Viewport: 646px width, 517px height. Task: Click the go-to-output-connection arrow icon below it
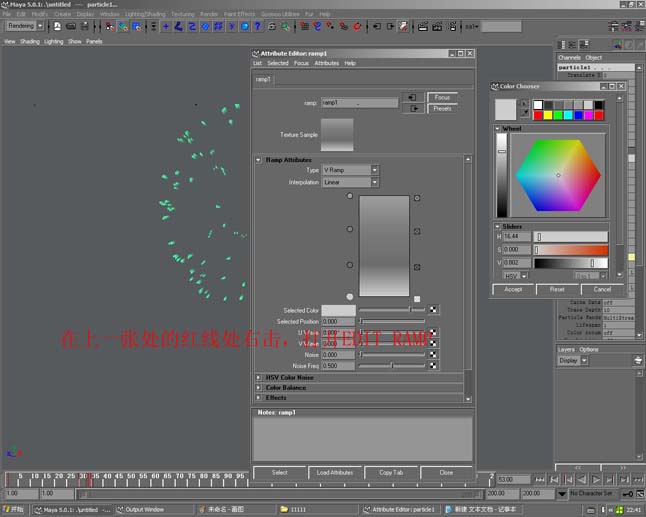click(x=413, y=109)
